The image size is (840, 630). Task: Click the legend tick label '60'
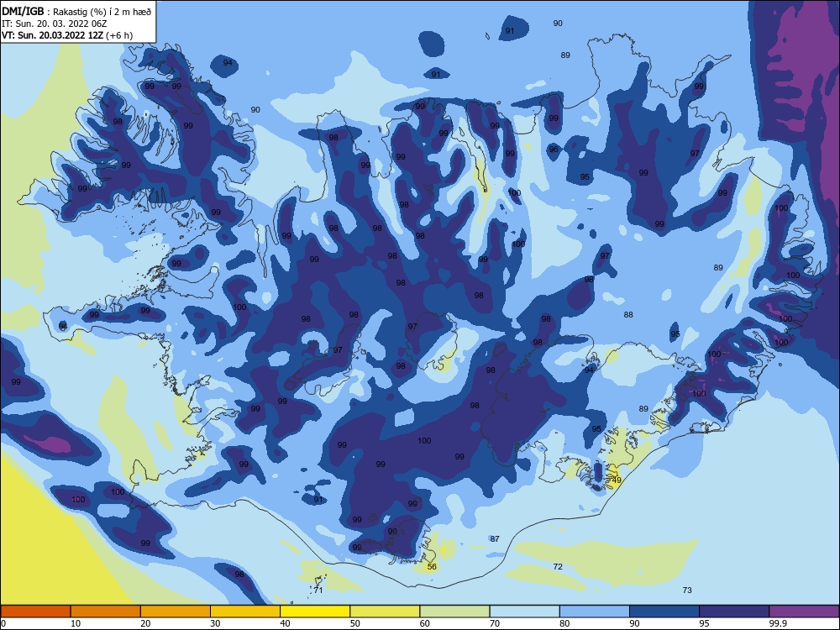pyautogui.click(x=425, y=623)
